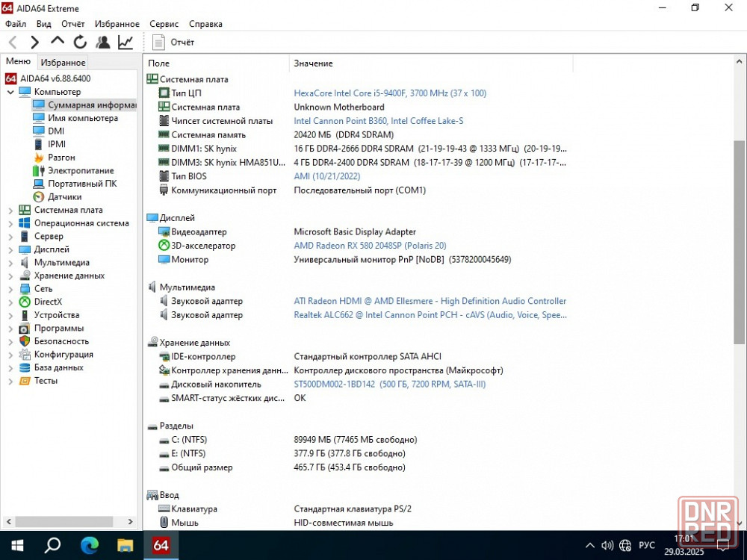
Task: Switch to the Меню tab in sidebar
Action: (18, 61)
